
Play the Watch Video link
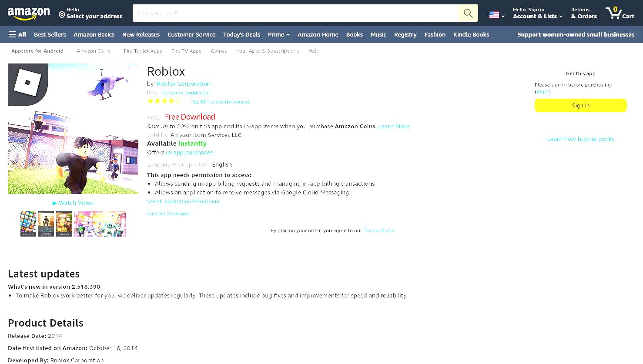click(x=73, y=203)
